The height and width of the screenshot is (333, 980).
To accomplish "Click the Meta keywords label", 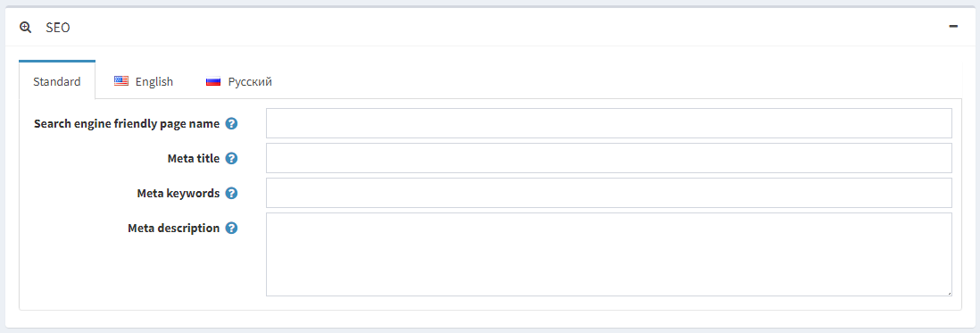I will pos(179,193).
